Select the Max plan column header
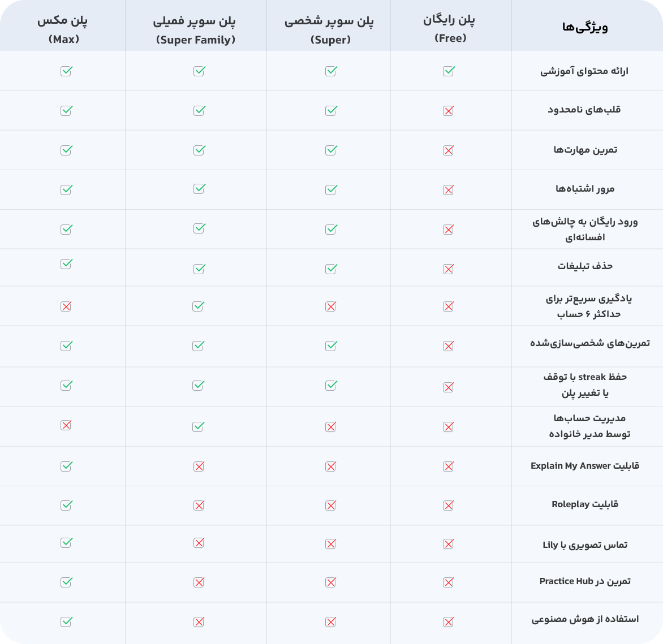The image size is (663, 644). click(63, 29)
